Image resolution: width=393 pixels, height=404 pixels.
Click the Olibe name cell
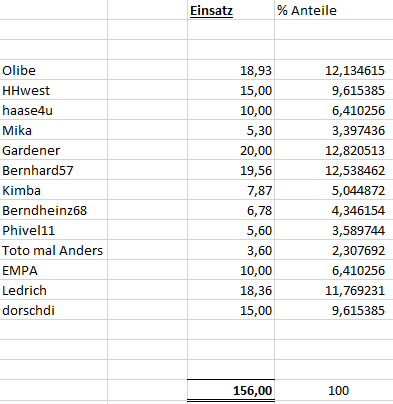pyautogui.click(x=54, y=70)
